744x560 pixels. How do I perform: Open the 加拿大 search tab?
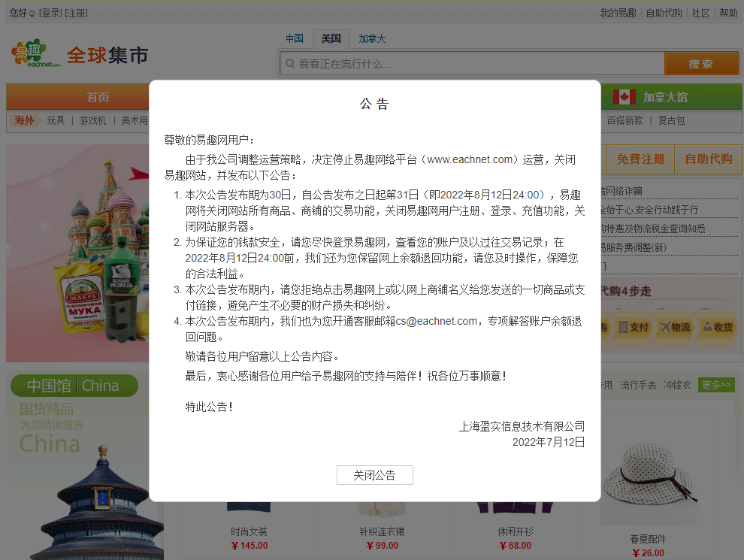tap(372, 39)
